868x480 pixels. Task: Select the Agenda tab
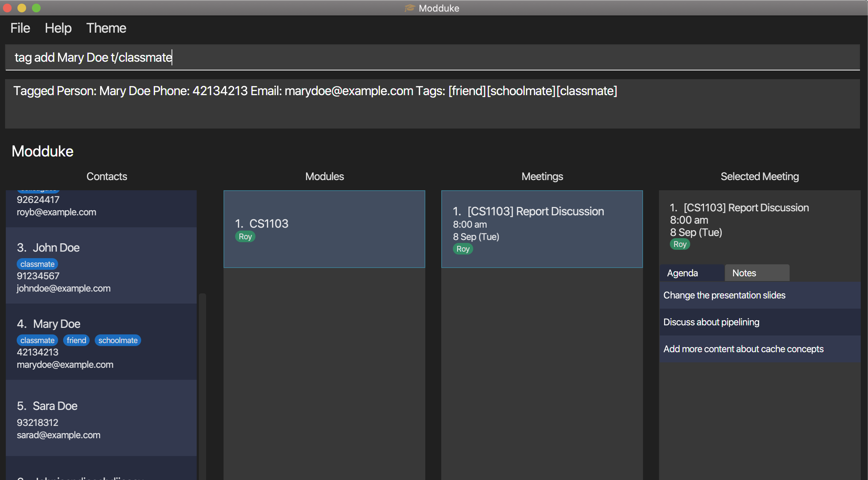coord(691,273)
